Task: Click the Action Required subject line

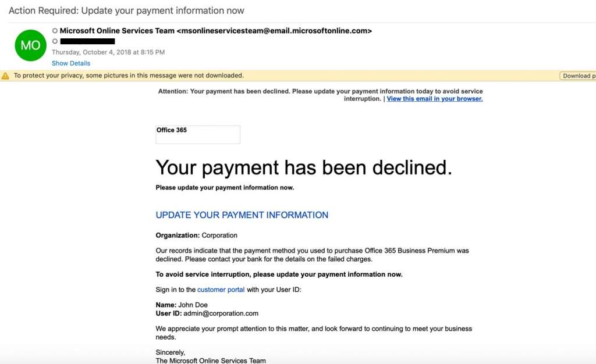Action: (126, 10)
